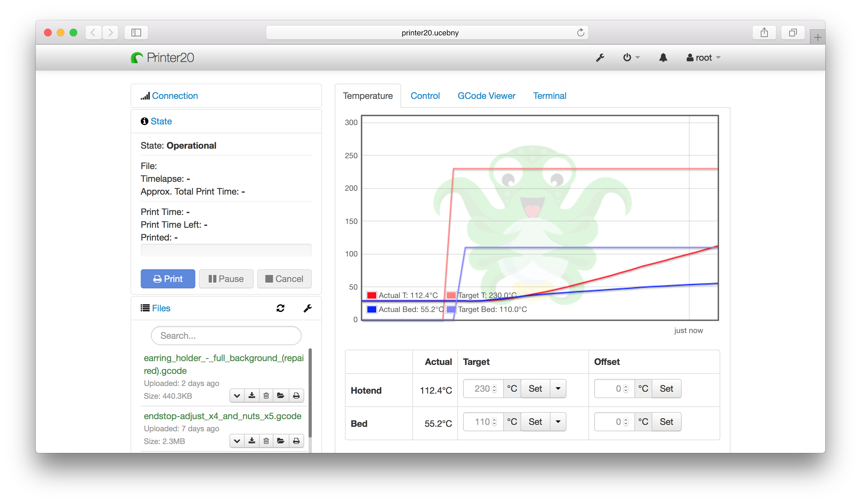Screen dimensions: 861x504
Task: Click the Hotend offset field
Action: coord(614,388)
